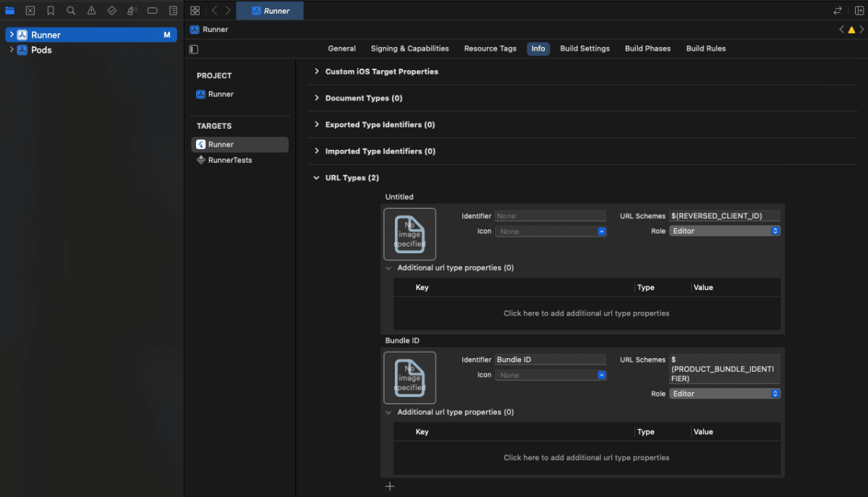Click the Untitled URL type image well
Viewport: 868px width, 497px height.
[x=409, y=234]
